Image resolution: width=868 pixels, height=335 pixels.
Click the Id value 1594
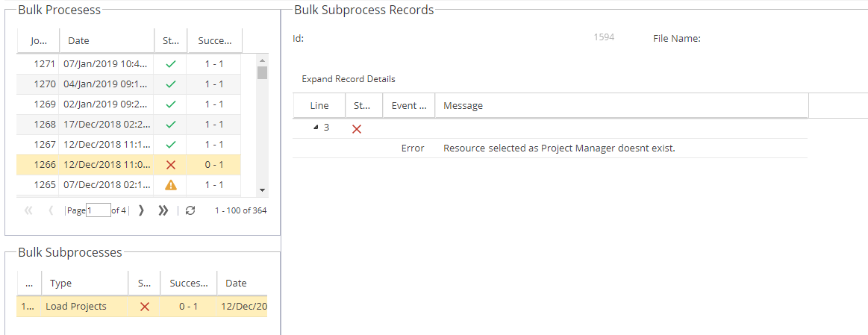(604, 37)
